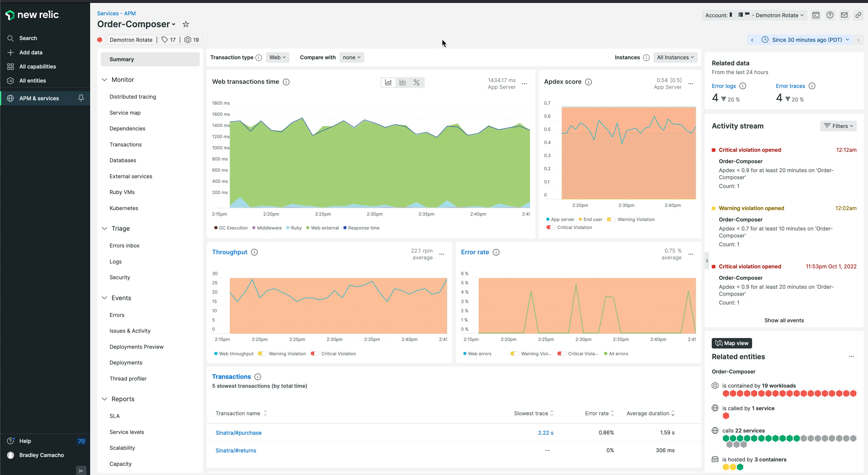
Task: Switch to the Distributed tracing section
Action: [133, 97]
